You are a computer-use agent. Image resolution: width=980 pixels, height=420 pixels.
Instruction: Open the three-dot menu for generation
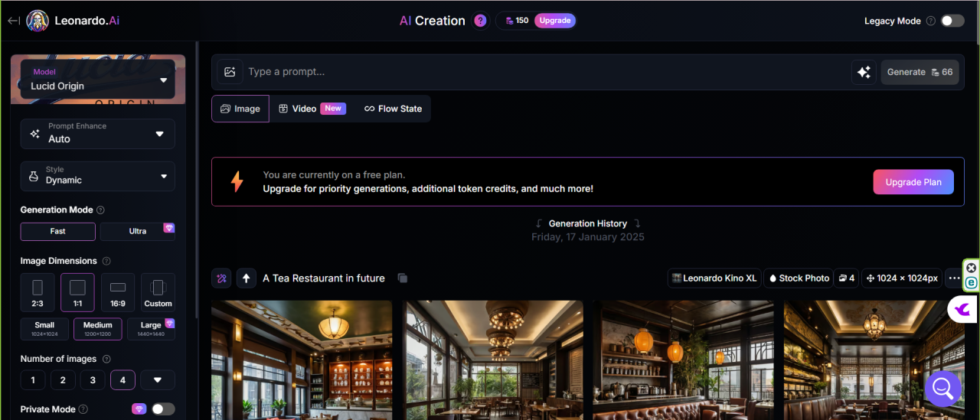[954, 278]
